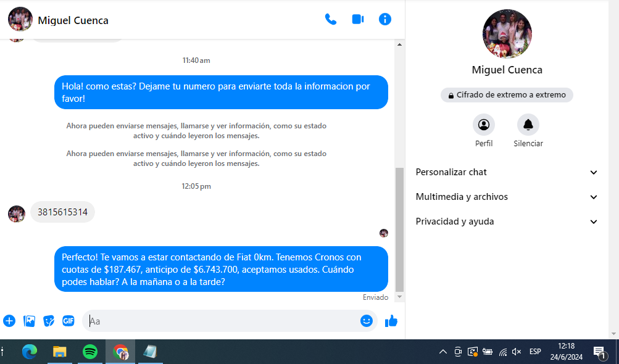Open the GIF picker
The image size is (619, 364).
[69, 321]
